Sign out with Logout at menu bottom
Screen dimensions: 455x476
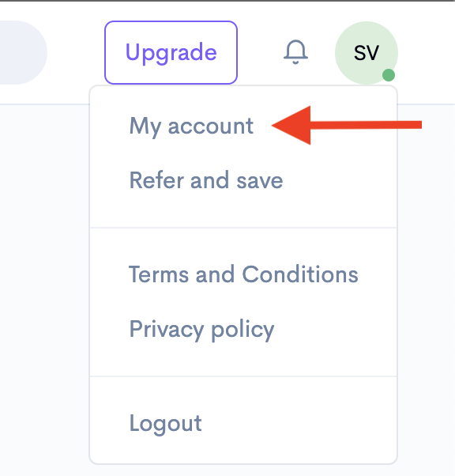coord(165,424)
